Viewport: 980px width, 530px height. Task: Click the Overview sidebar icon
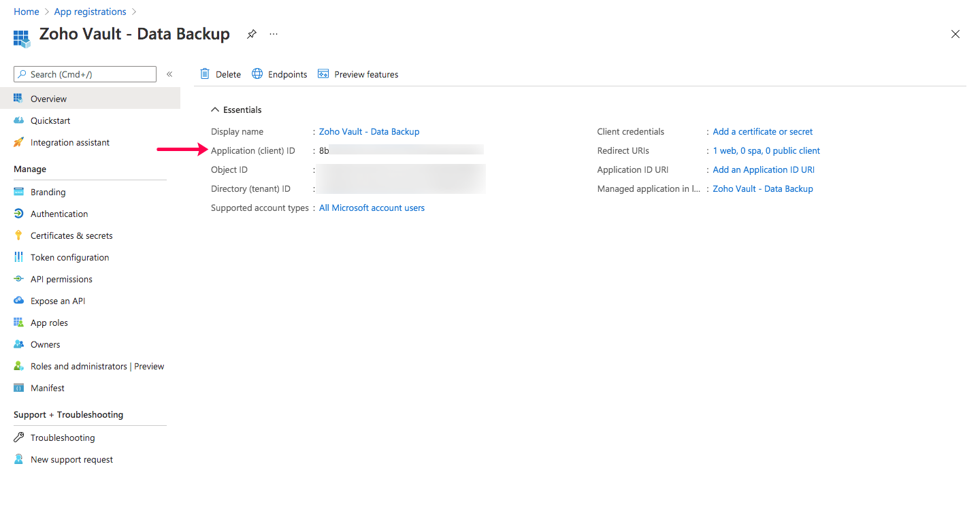tap(18, 99)
